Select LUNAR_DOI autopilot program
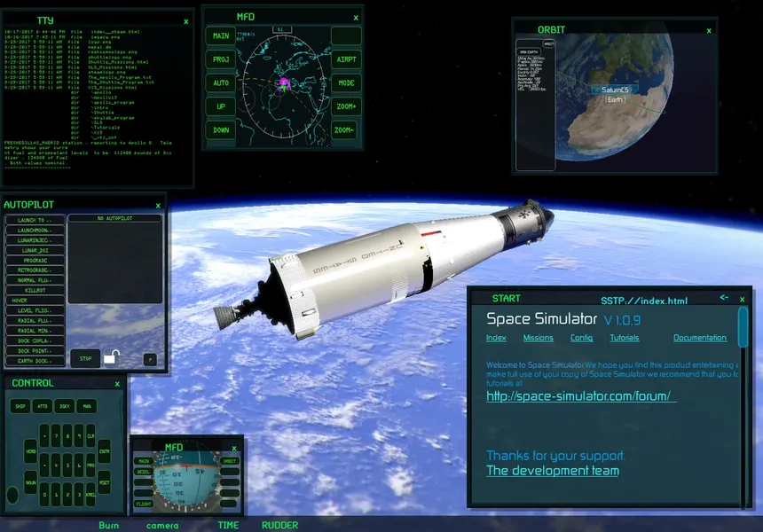Screen dimensions: 763x532 coord(35,250)
